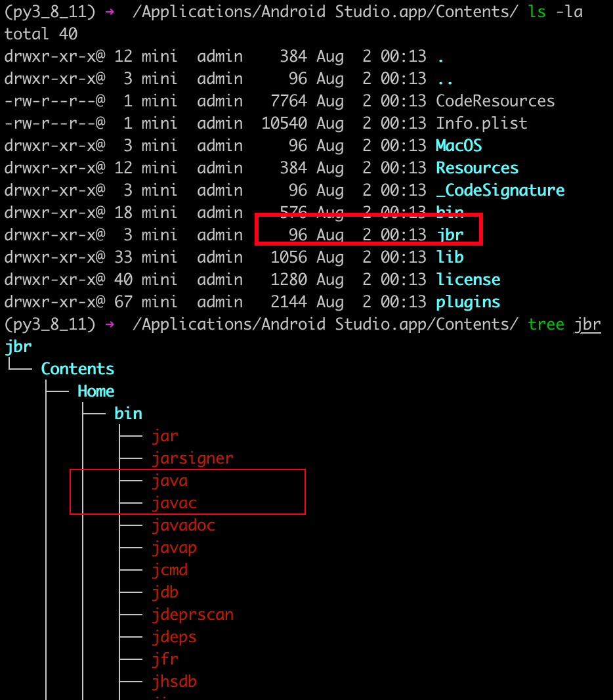Click the link count 33 of lib
Image resolution: width=613 pixels, height=700 pixels.
123,257
